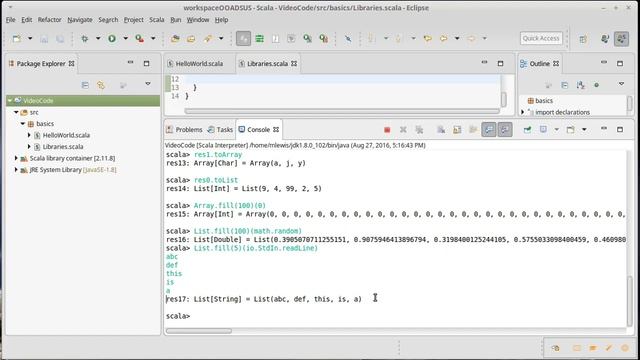
Task: Expand JRE System Library node
Action: pyautogui.click(x=16, y=169)
